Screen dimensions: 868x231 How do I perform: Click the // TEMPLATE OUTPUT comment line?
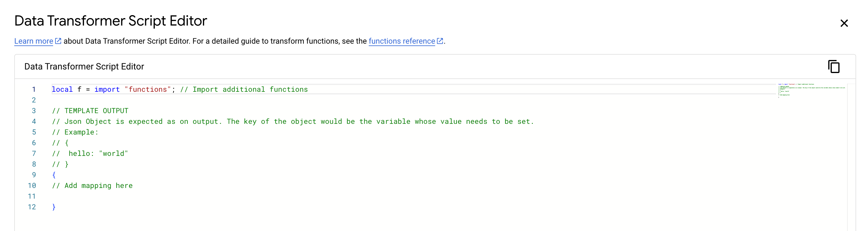(90, 110)
